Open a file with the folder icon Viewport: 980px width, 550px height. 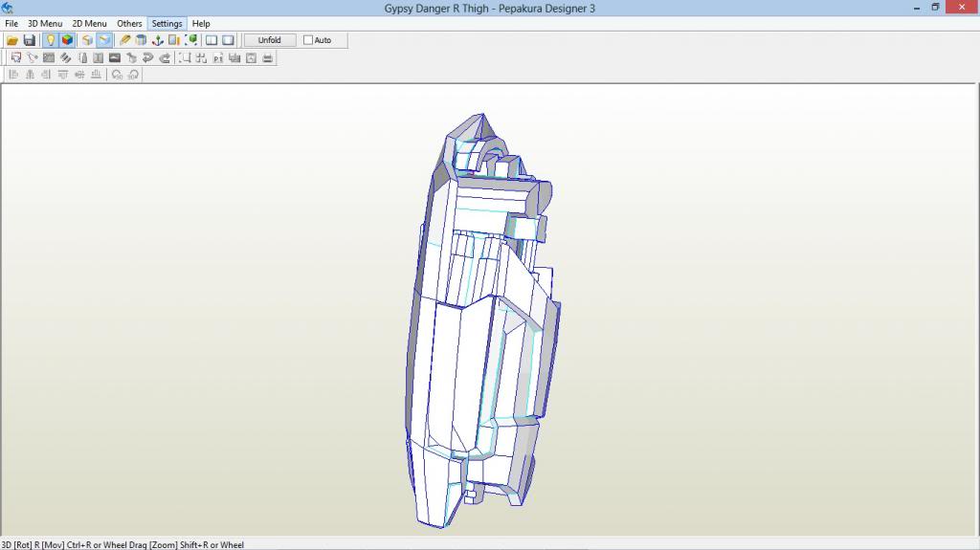click(x=11, y=40)
